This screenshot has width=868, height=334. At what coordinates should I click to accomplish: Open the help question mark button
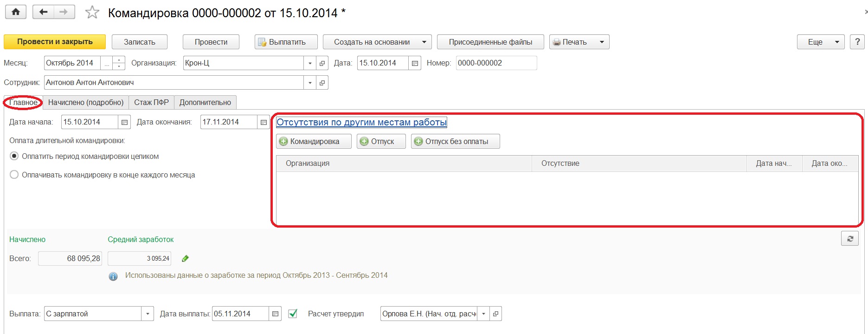[857, 42]
